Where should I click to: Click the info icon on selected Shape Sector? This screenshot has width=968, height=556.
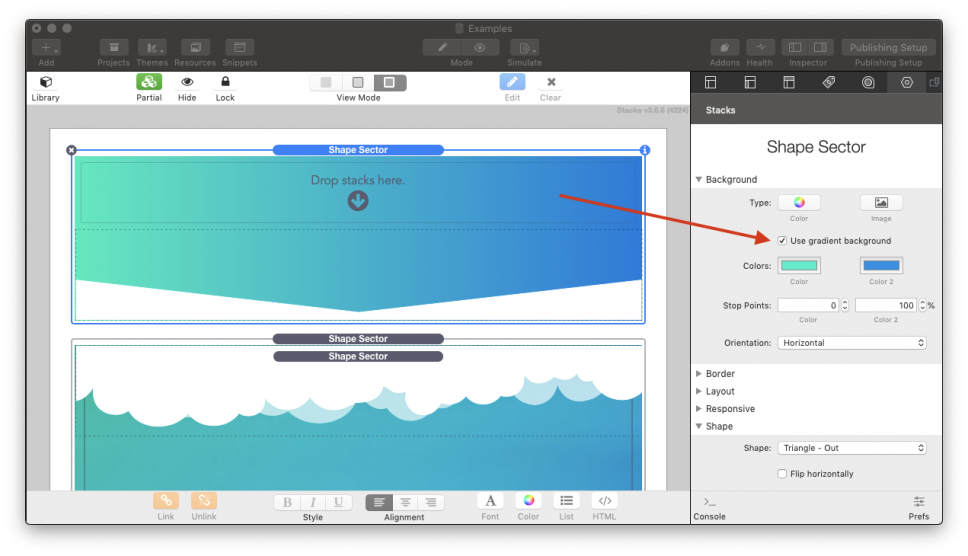tap(645, 150)
